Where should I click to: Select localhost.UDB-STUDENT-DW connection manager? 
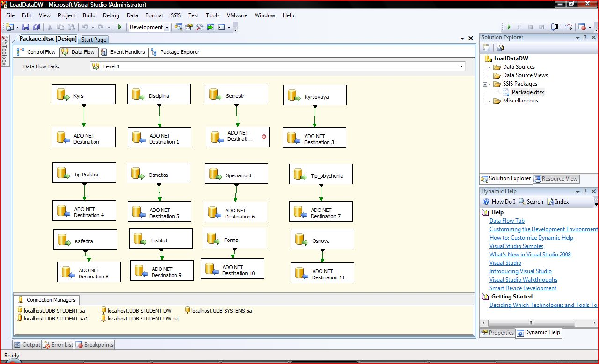(x=136, y=310)
